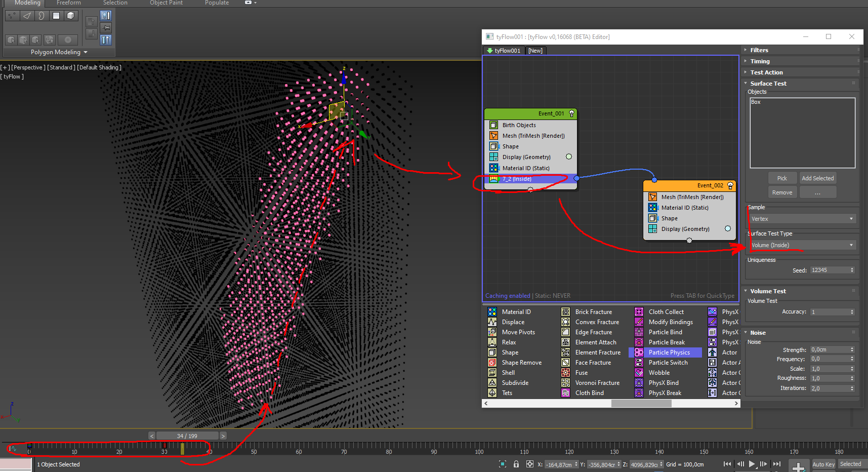This screenshot has height=472, width=868.
Task: Toggle the Event_001 lightbulb enable icon
Action: tap(572, 114)
